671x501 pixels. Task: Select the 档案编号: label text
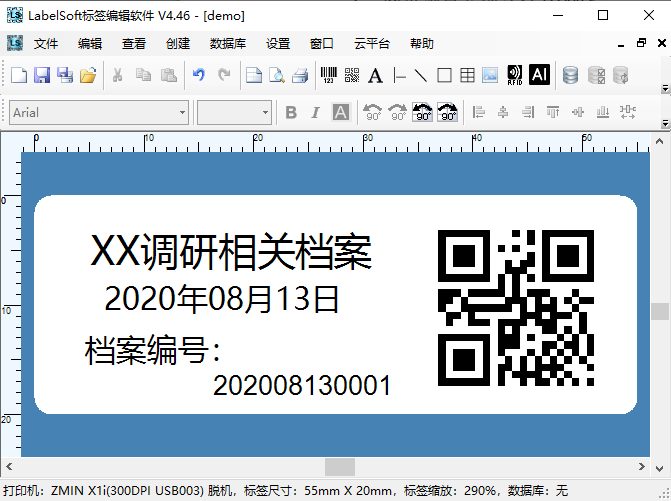(152, 350)
